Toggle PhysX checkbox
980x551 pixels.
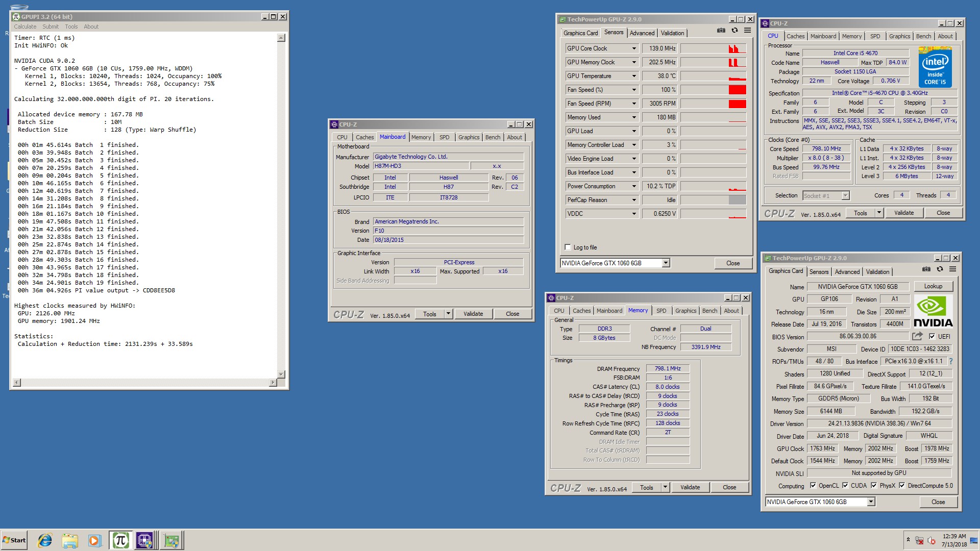(x=874, y=485)
